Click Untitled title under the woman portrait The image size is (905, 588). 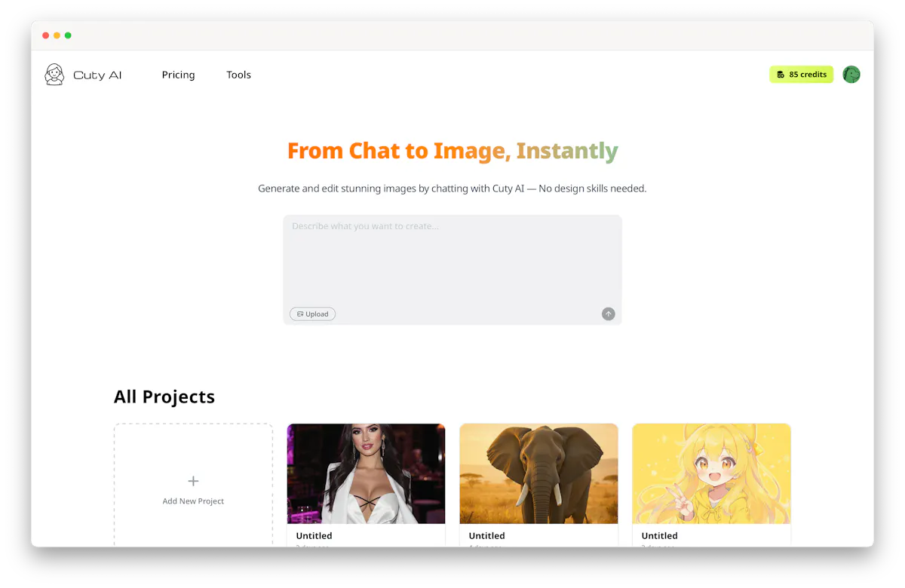[314, 536]
